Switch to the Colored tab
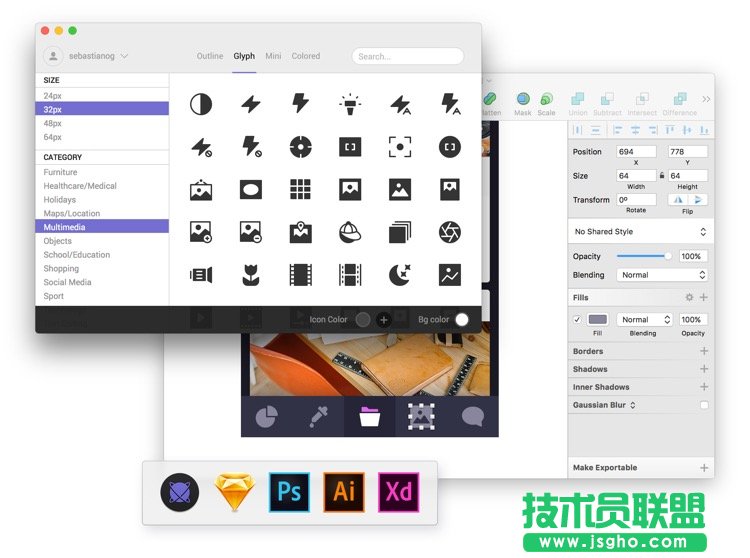The height and width of the screenshot is (558, 750). point(306,56)
